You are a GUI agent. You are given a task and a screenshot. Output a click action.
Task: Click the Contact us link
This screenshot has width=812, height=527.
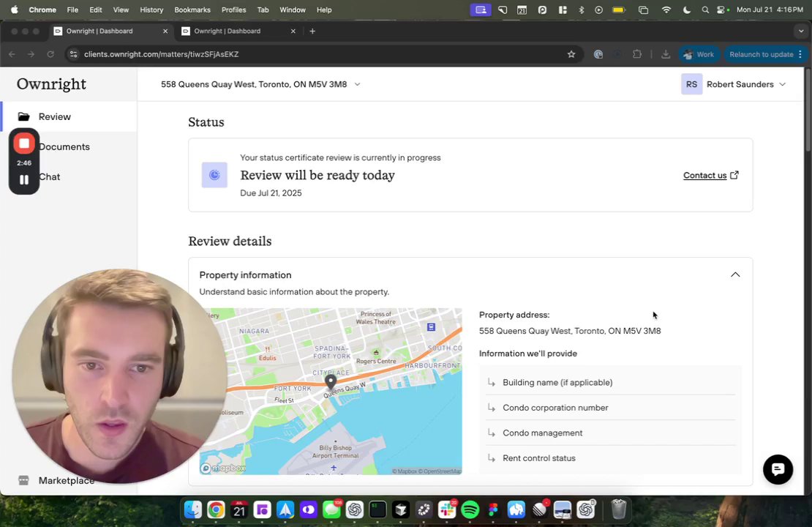(x=704, y=175)
